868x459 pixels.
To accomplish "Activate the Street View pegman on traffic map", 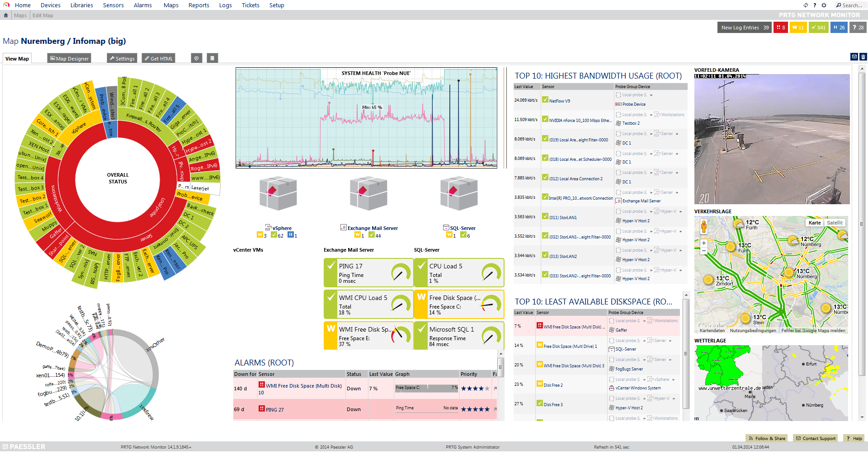I will point(703,226).
